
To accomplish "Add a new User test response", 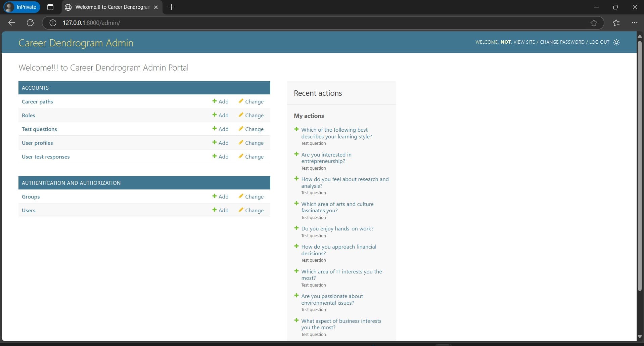I will tap(220, 157).
